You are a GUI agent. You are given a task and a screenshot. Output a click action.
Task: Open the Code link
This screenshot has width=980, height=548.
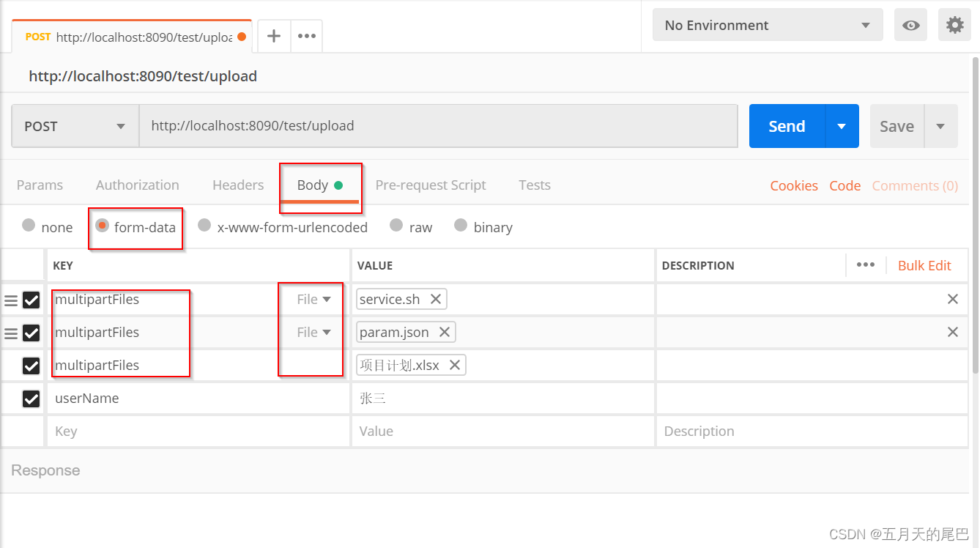click(844, 185)
